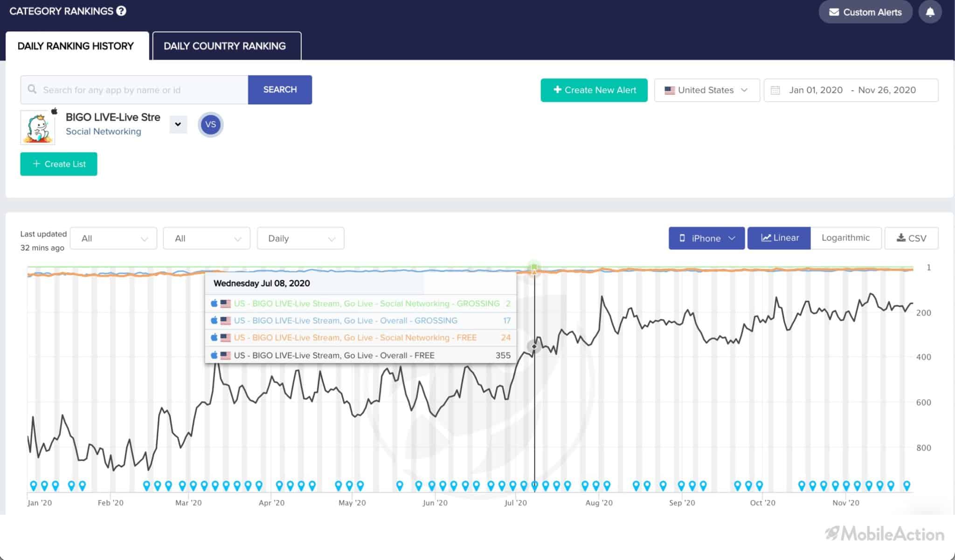Image resolution: width=955 pixels, height=560 pixels.
Task: Open the United States country dropdown
Action: (x=706, y=90)
